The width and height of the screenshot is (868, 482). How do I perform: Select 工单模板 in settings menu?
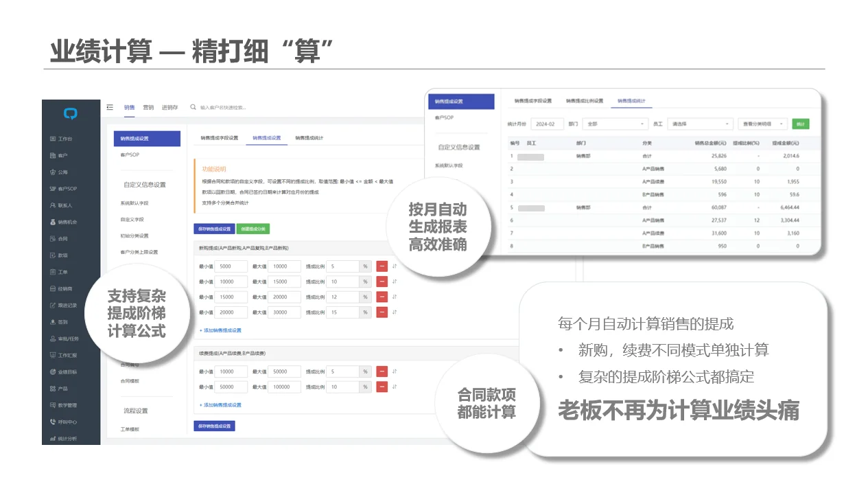click(x=130, y=429)
